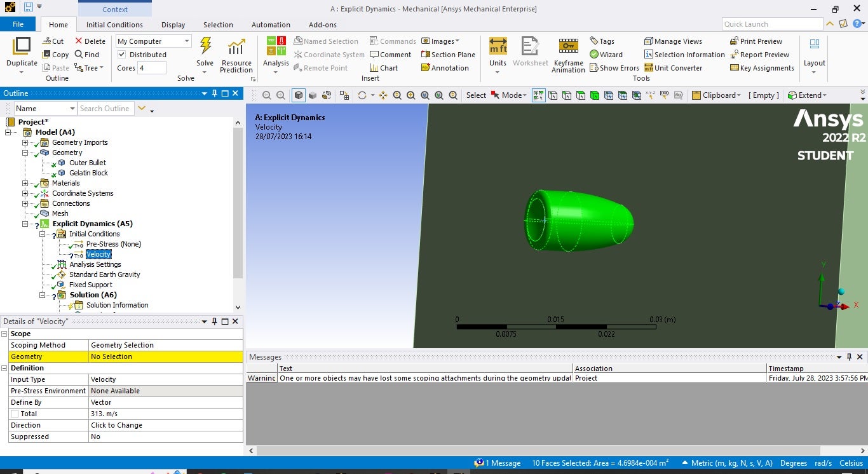The height and width of the screenshot is (474, 868).
Task: Open the Clipboard dropdown
Action: [716, 95]
